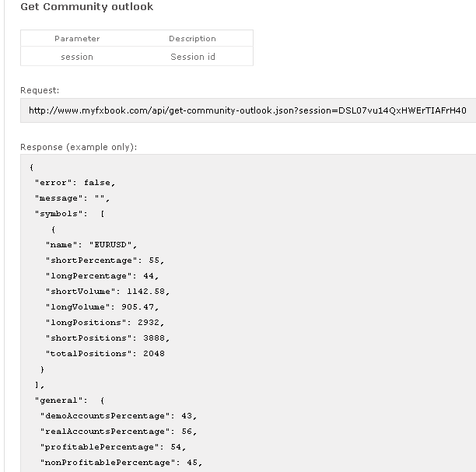The width and height of the screenshot is (476, 472).
Task: Click the shortVolume 1142.58 line
Action: tap(108, 292)
